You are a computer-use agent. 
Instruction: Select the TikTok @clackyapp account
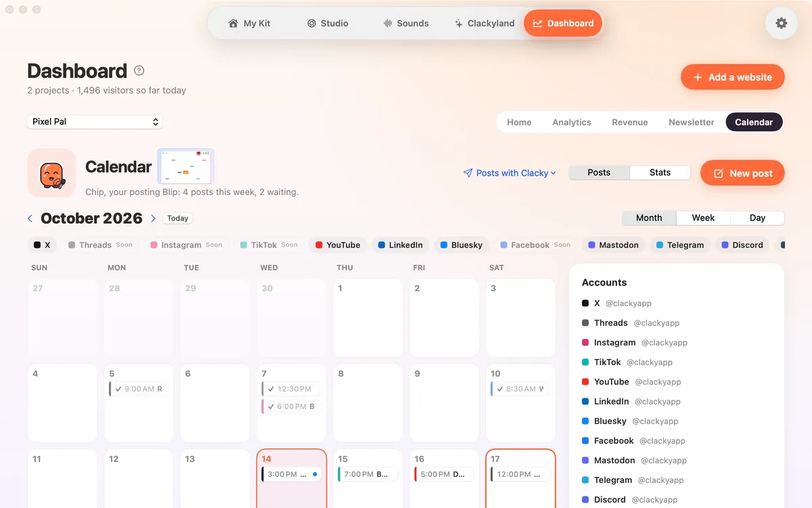tap(627, 362)
